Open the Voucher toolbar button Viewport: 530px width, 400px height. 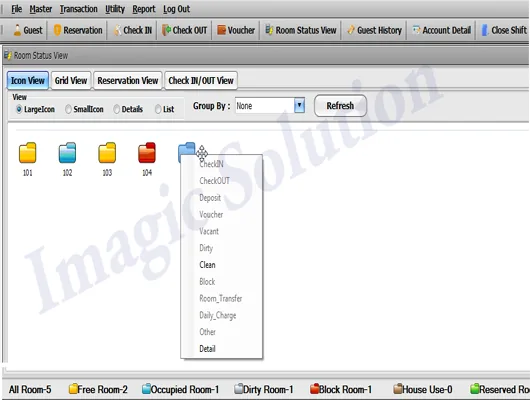[236, 30]
